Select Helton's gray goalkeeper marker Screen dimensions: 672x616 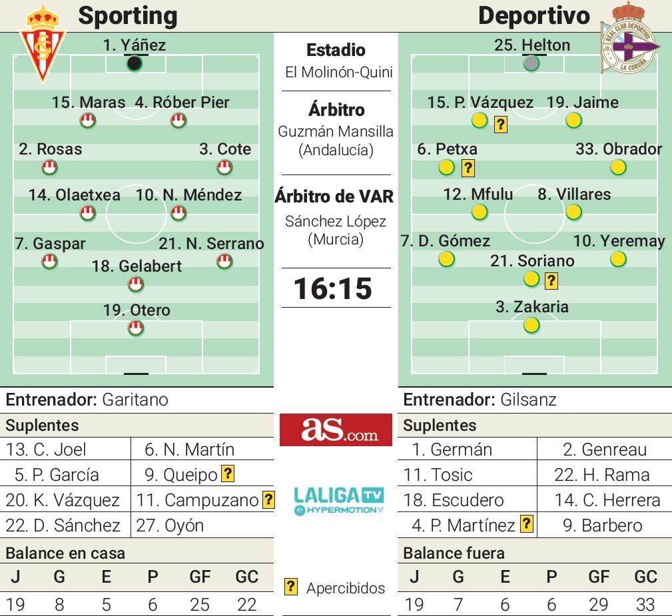click(x=531, y=63)
